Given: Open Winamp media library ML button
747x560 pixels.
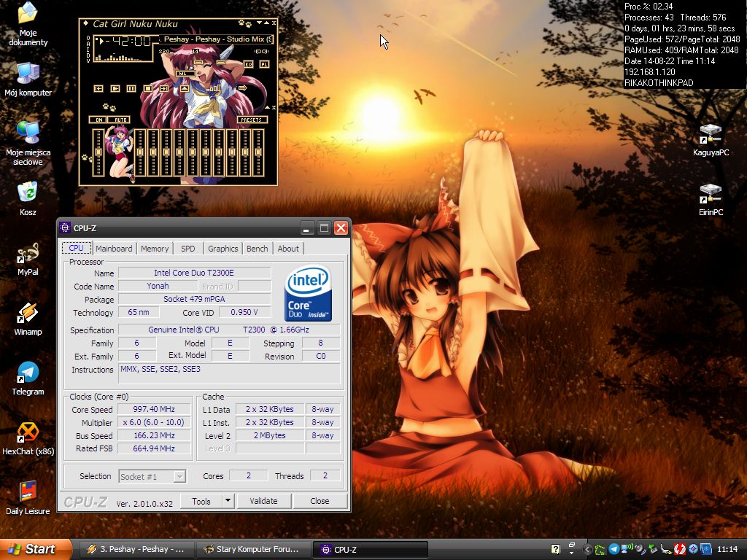Looking at the screenshot, I should (x=185, y=74).
